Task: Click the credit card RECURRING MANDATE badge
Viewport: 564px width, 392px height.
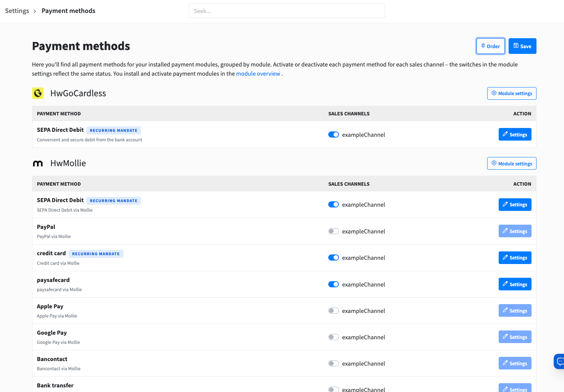Action: [x=96, y=254]
